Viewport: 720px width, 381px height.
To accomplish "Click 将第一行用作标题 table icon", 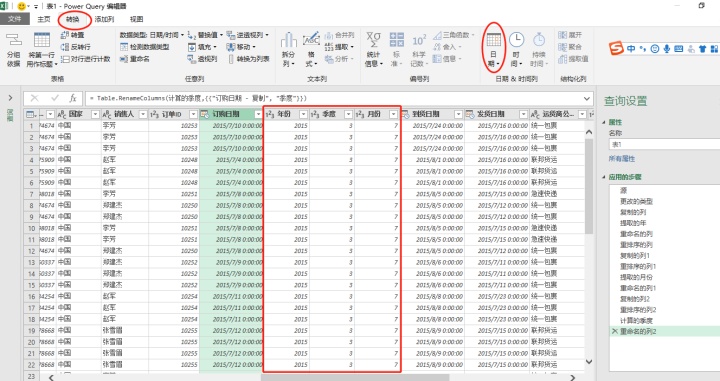I will pos(42,40).
